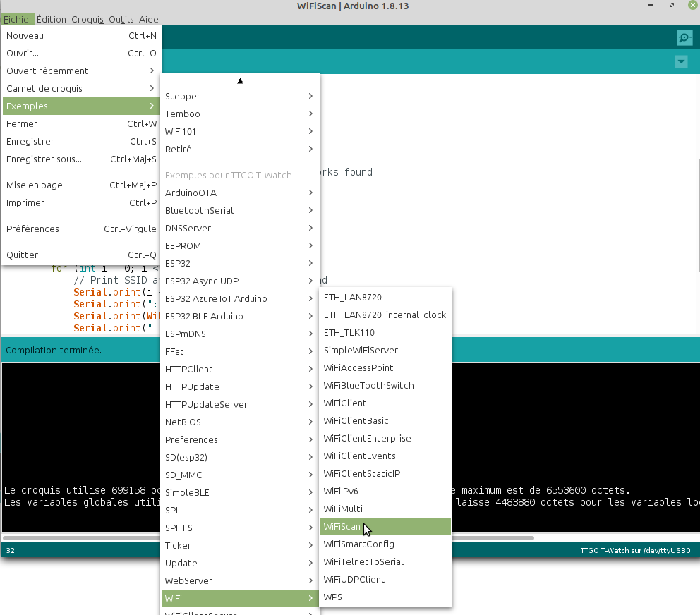Open Préférences from the Fichier menu
Viewport: 700px width, 615px height.
(x=81, y=229)
